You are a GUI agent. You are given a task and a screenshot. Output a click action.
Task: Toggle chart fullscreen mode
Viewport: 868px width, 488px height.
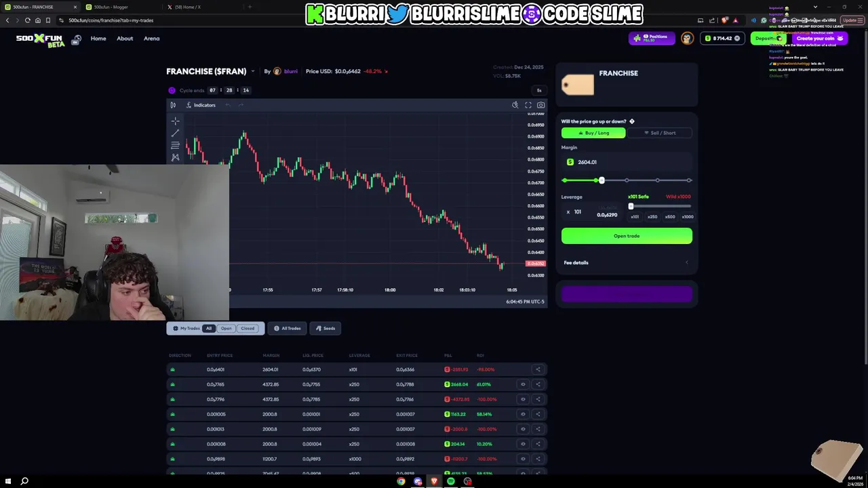[528, 105]
